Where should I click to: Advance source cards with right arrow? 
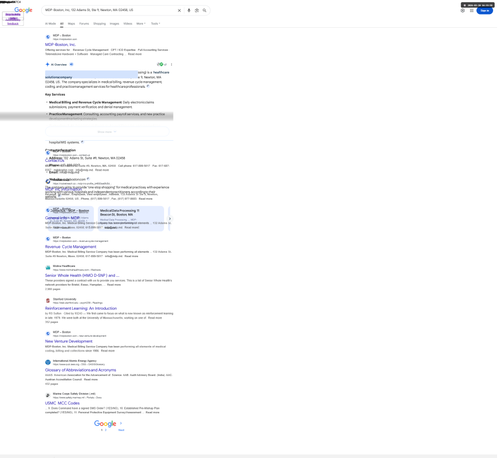click(x=170, y=219)
